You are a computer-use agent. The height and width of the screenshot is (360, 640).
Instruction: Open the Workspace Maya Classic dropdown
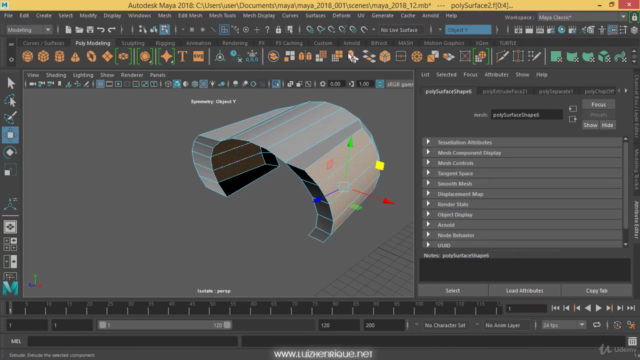click(582, 17)
